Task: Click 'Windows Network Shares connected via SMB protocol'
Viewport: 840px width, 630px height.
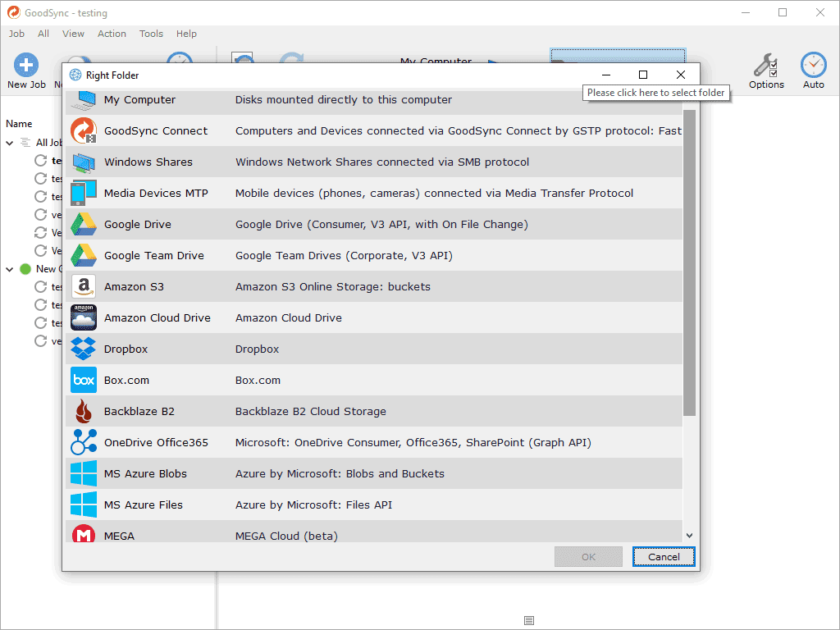Action: click(382, 162)
